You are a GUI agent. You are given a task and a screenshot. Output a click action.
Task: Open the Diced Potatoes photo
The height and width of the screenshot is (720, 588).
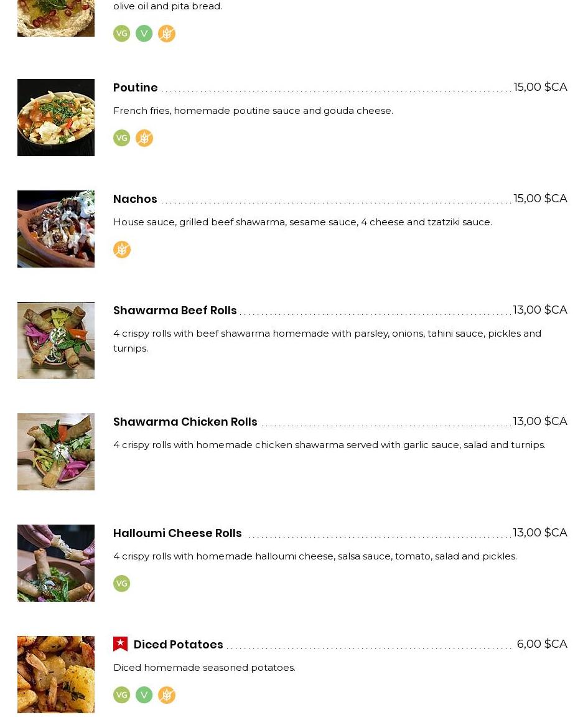tap(56, 675)
